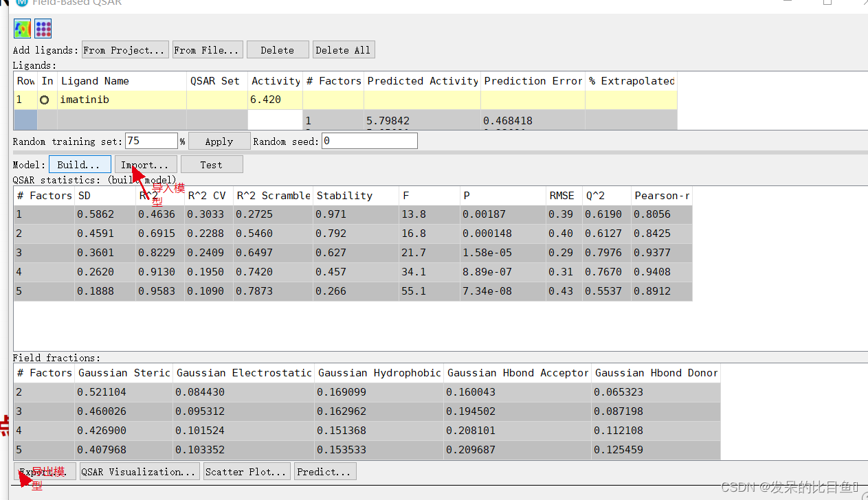Toggle the In circle for imatinib
This screenshot has height=500, width=868.
tap(45, 100)
